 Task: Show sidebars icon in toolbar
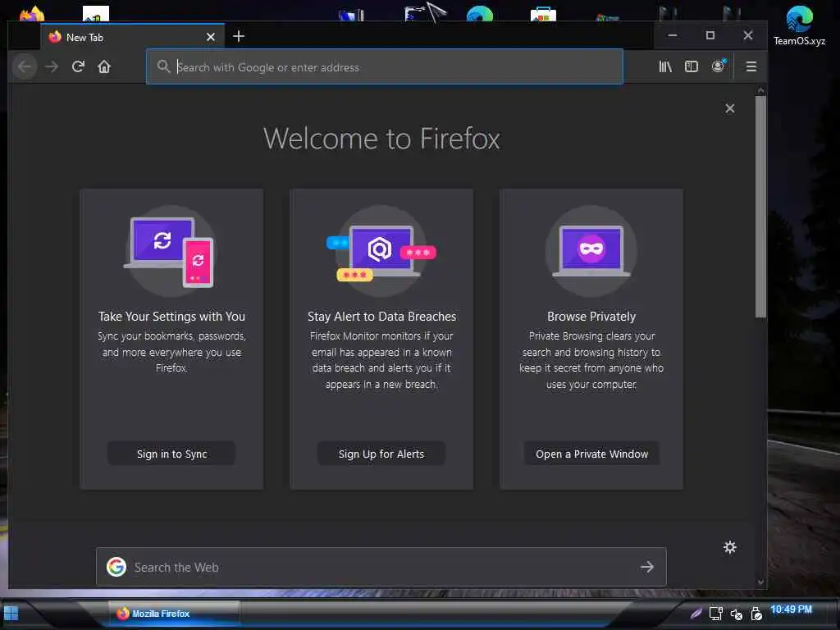pyautogui.click(x=692, y=66)
